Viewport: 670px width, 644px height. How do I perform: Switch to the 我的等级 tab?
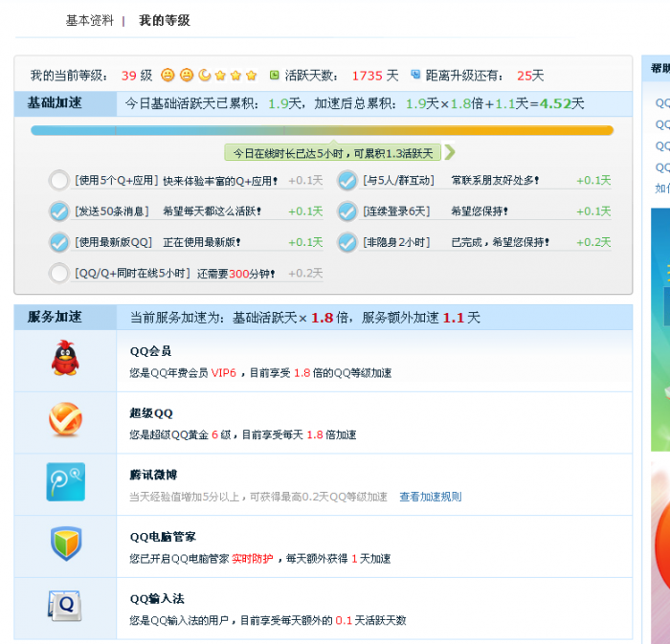click(x=165, y=20)
